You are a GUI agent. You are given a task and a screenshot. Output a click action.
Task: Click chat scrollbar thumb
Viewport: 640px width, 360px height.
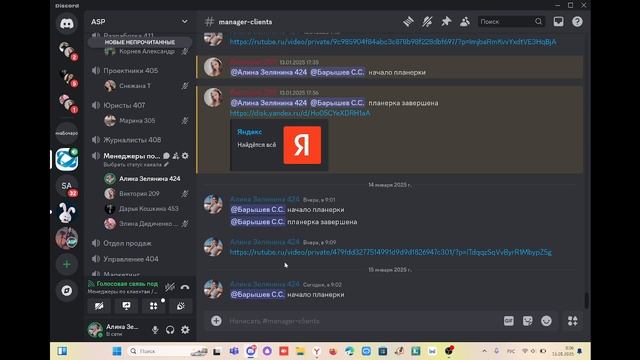click(587, 301)
